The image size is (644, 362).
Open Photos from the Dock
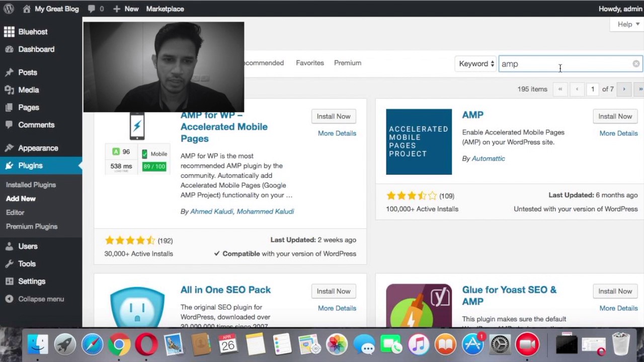click(337, 345)
